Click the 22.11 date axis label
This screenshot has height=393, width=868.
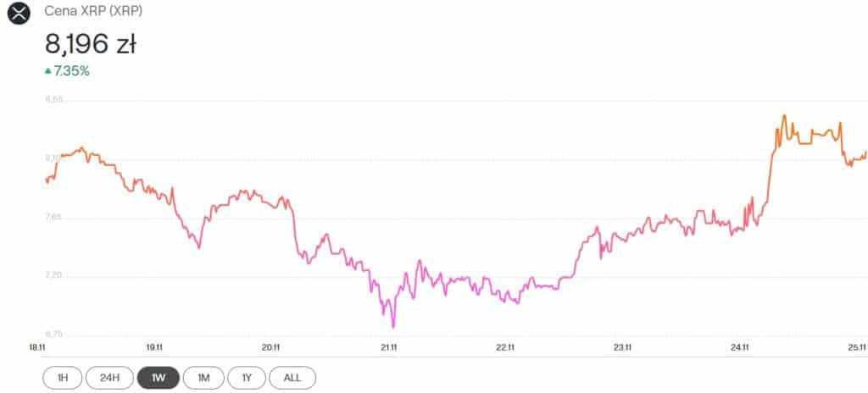[x=505, y=347]
